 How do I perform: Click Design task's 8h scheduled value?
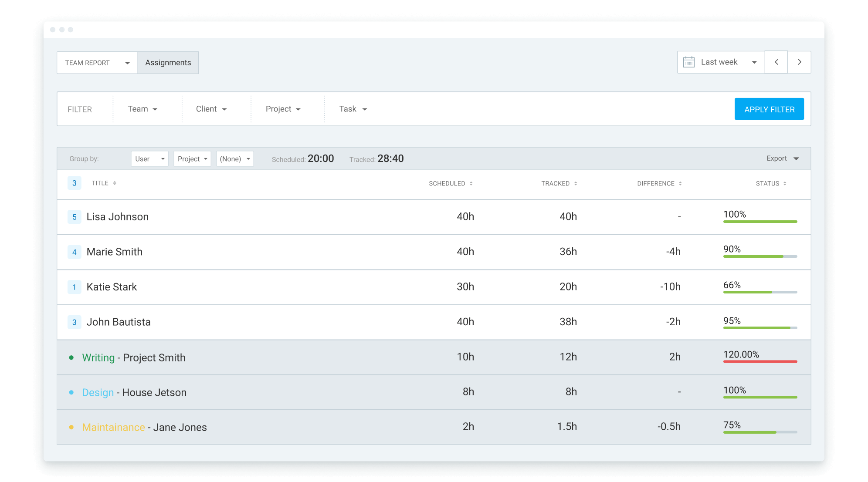[468, 392]
